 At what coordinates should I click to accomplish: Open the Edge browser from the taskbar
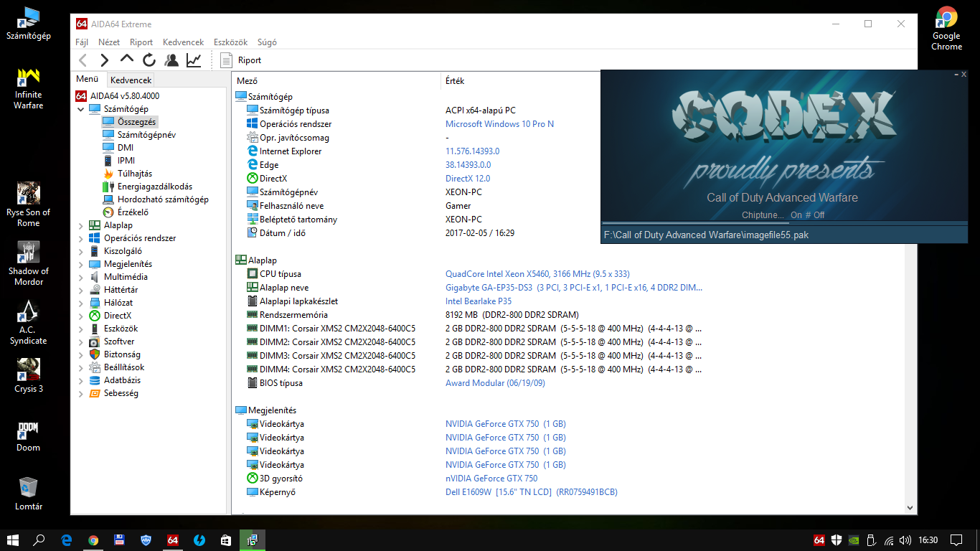pos(66,540)
